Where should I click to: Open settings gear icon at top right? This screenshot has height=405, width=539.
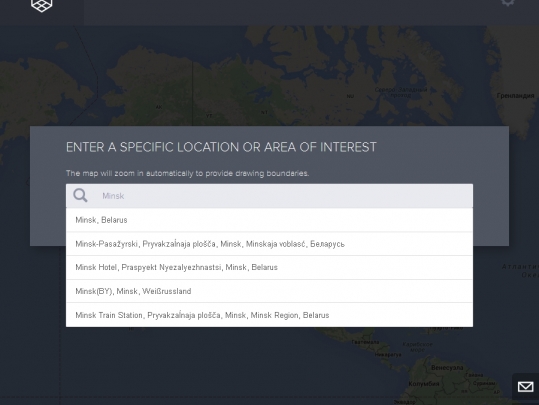[x=508, y=2]
